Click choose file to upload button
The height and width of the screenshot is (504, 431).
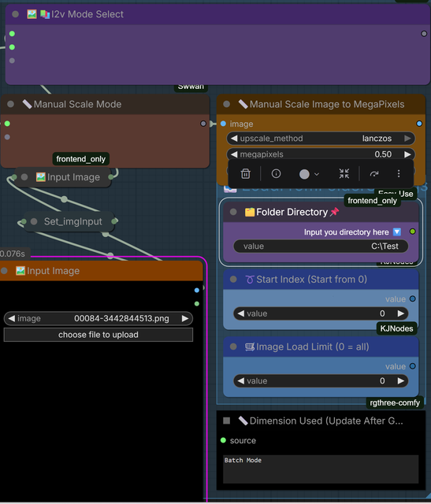pos(98,335)
